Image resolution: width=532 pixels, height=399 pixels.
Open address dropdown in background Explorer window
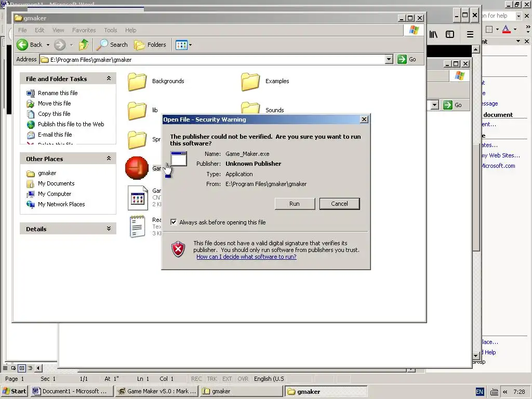click(435, 105)
